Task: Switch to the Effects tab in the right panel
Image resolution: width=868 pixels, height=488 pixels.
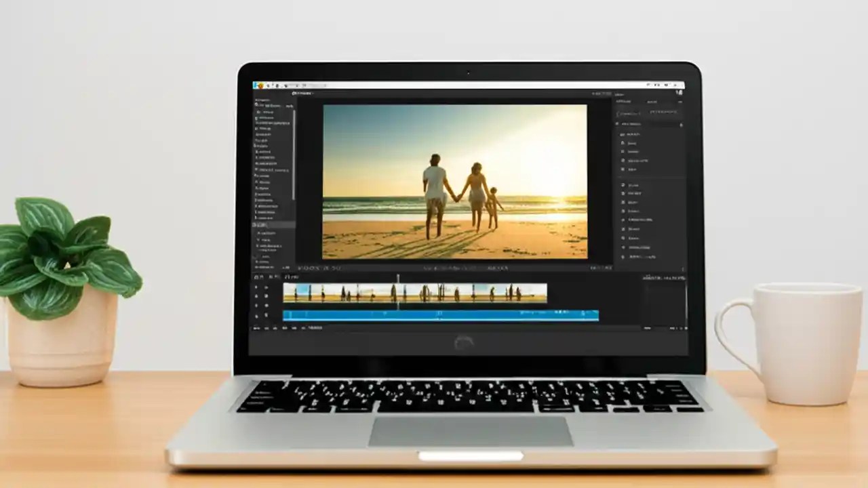Action: tap(653, 102)
